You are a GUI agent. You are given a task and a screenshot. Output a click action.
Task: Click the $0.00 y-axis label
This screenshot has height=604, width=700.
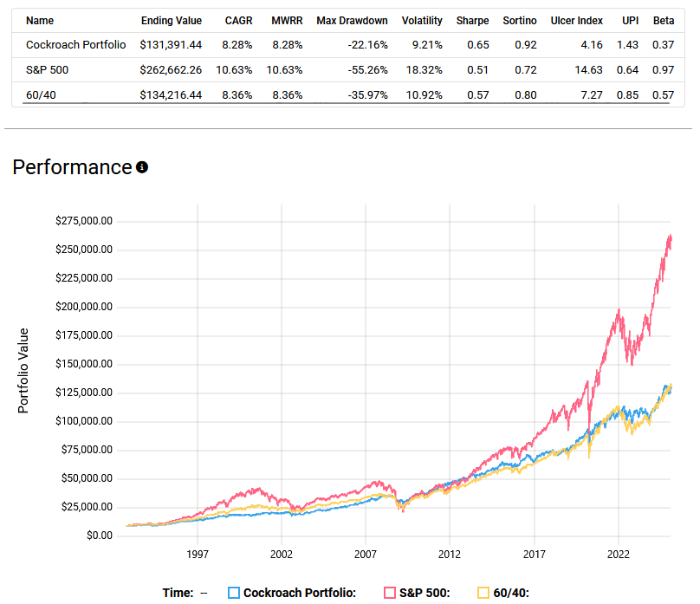pyautogui.click(x=100, y=536)
